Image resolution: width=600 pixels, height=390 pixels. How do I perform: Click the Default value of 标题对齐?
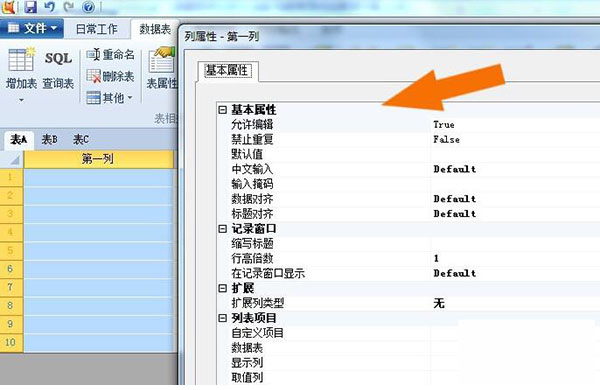pyautogui.click(x=455, y=214)
